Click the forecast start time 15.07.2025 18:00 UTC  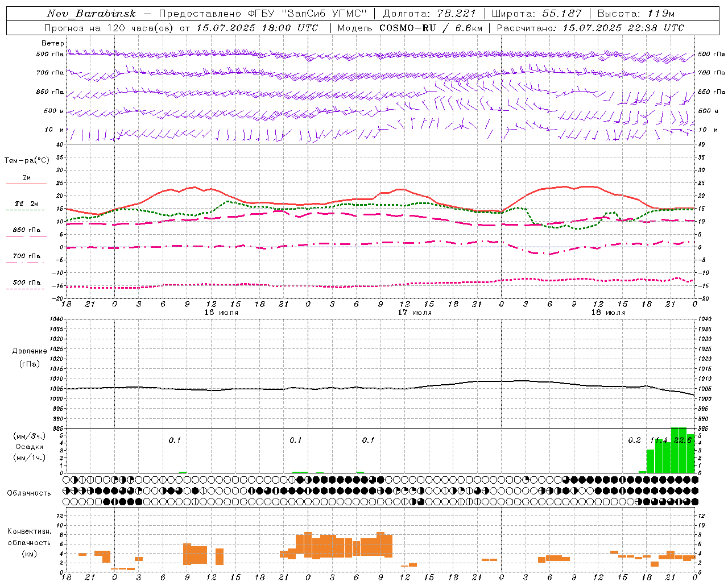pos(258,28)
